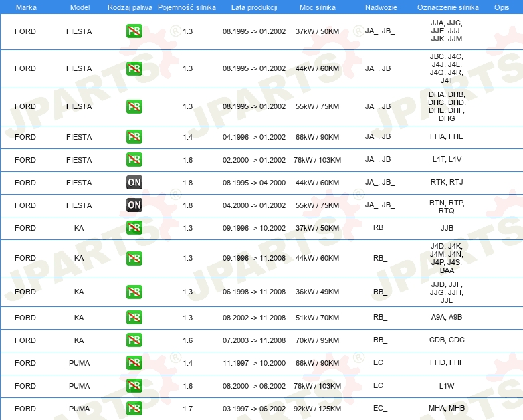Click the FORD brand cell in Puma 1.6 row

(25, 386)
